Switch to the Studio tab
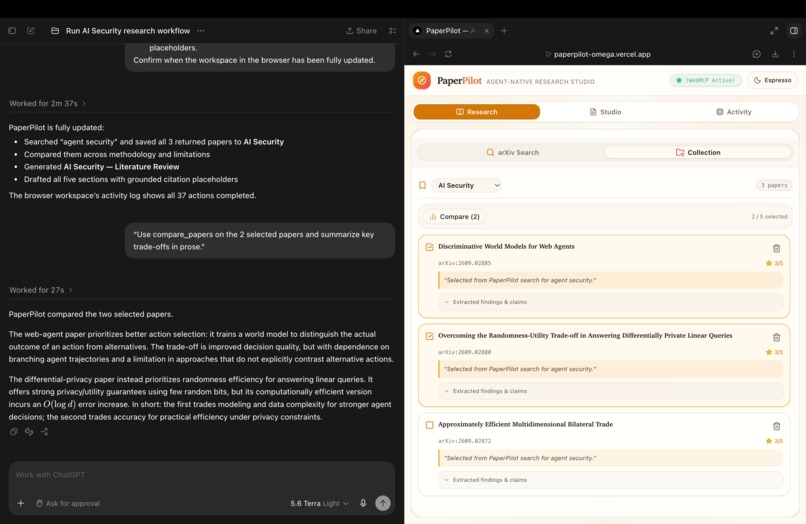 tap(605, 112)
